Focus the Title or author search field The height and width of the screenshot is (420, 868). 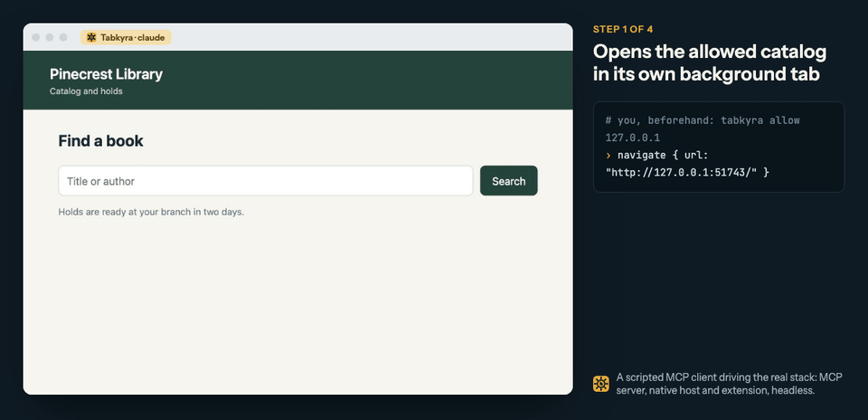266,181
